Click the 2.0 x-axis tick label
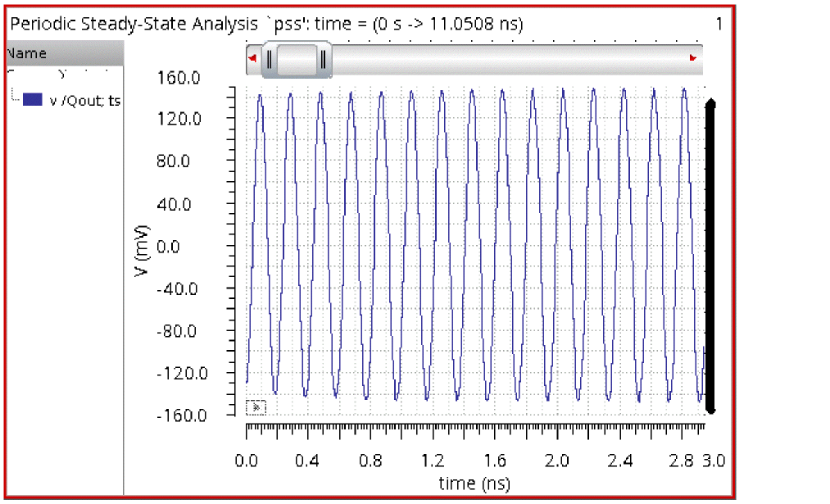Screen dimensions: 830x504 coord(557,461)
